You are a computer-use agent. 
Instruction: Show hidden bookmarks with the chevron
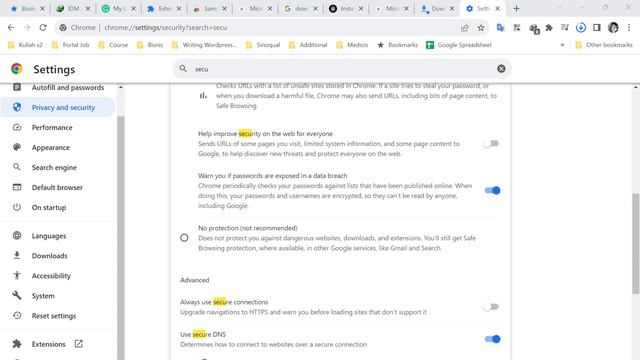coord(562,45)
